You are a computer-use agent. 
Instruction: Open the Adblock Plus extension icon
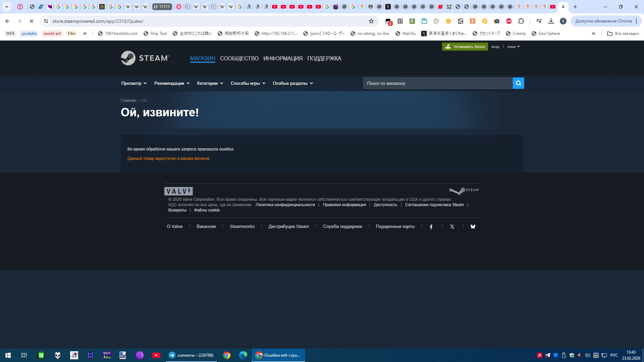coord(509,21)
